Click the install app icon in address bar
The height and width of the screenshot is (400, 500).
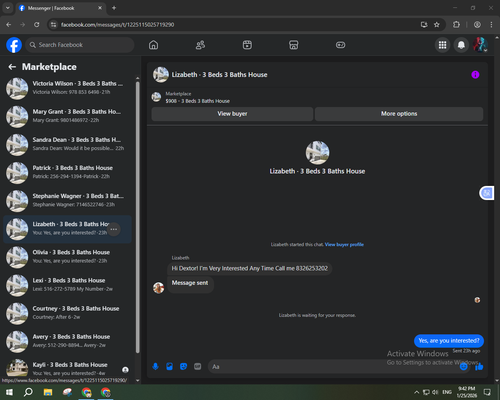point(424,25)
